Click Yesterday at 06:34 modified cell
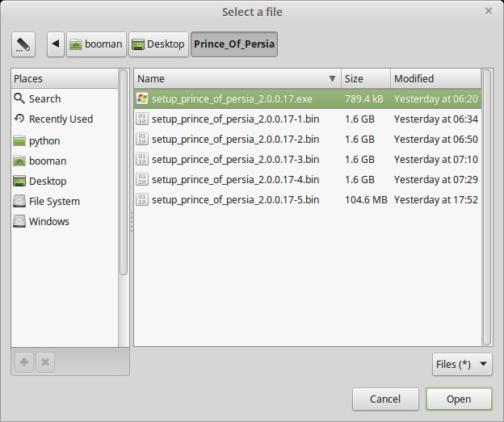Image resolution: width=504 pixels, height=422 pixels. coord(436,119)
